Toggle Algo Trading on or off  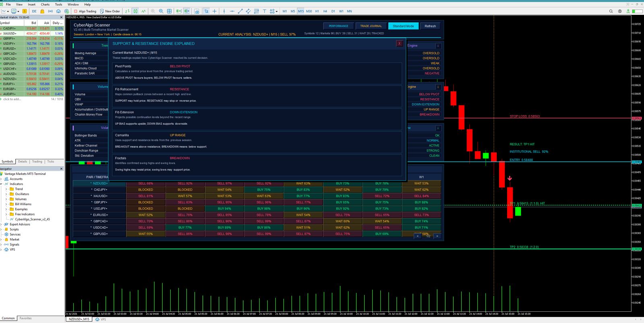point(85,11)
